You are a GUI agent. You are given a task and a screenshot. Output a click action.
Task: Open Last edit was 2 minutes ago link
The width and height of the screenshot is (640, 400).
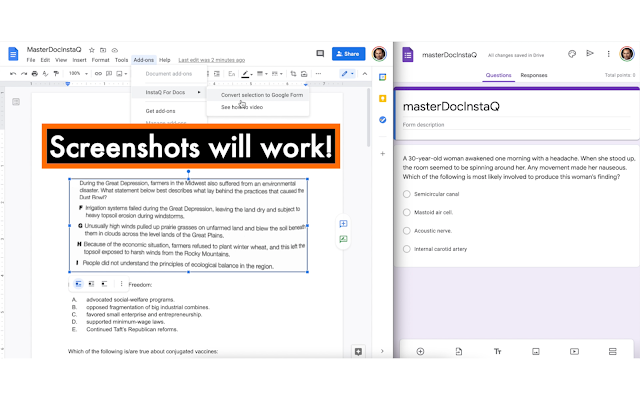click(211, 60)
